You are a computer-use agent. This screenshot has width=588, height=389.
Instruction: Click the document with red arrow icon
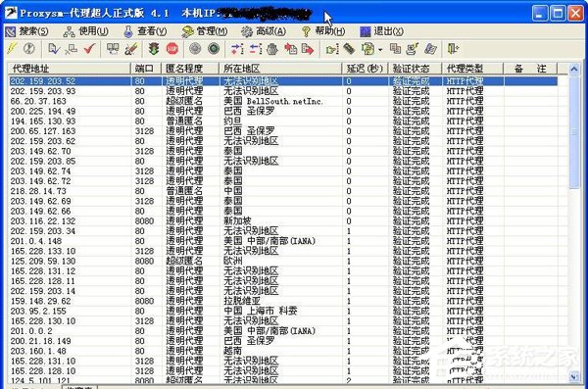308,49
